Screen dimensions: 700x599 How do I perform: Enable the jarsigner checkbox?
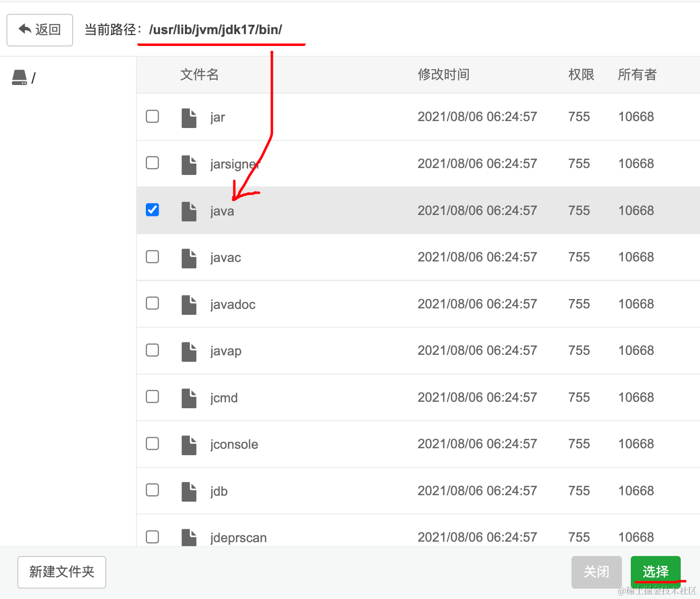pyautogui.click(x=152, y=163)
